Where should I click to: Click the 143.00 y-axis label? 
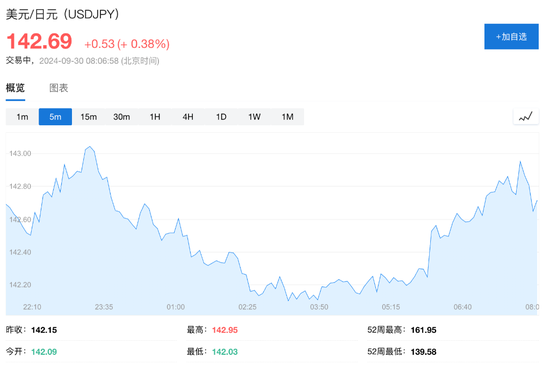coord(20,153)
